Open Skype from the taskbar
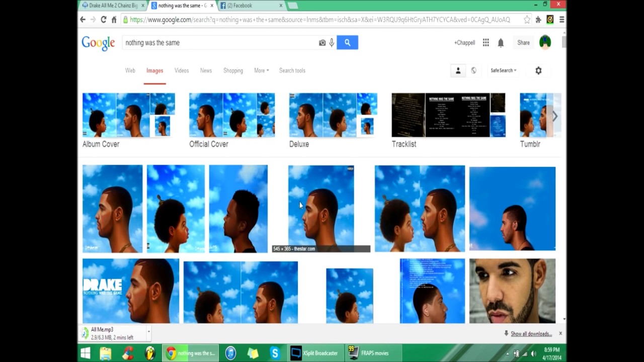The width and height of the screenshot is (644, 362). click(x=274, y=353)
